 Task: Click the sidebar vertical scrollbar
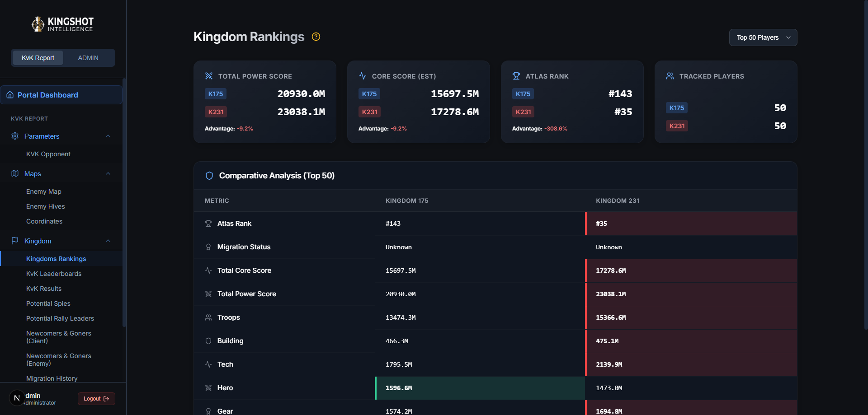click(x=124, y=202)
